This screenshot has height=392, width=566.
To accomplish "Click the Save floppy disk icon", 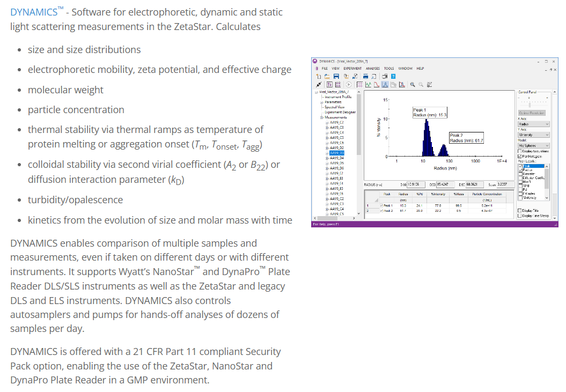I will 336,76.
